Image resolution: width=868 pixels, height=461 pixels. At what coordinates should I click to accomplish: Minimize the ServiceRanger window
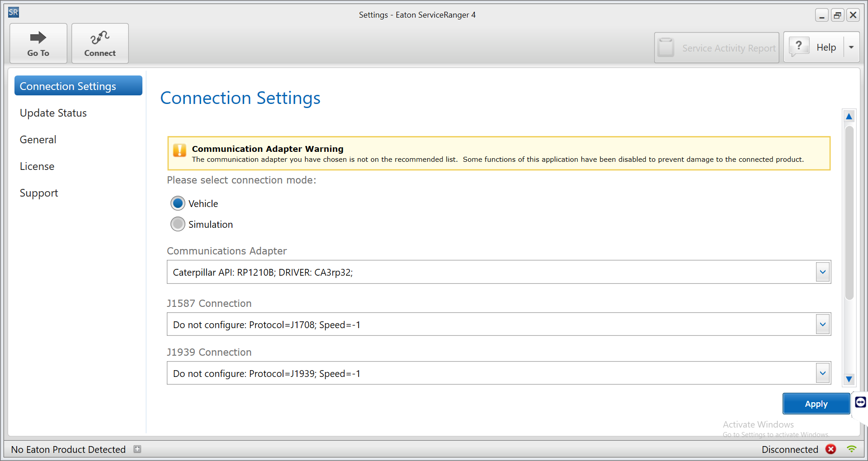pos(822,15)
